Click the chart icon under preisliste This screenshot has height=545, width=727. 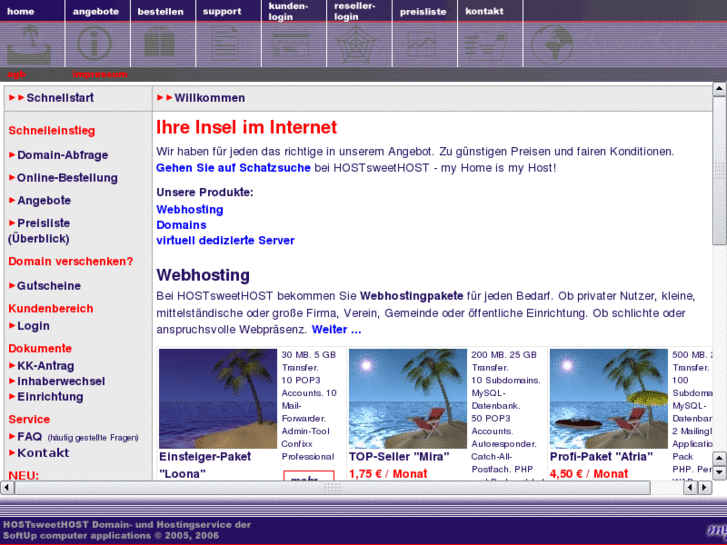(x=421, y=44)
